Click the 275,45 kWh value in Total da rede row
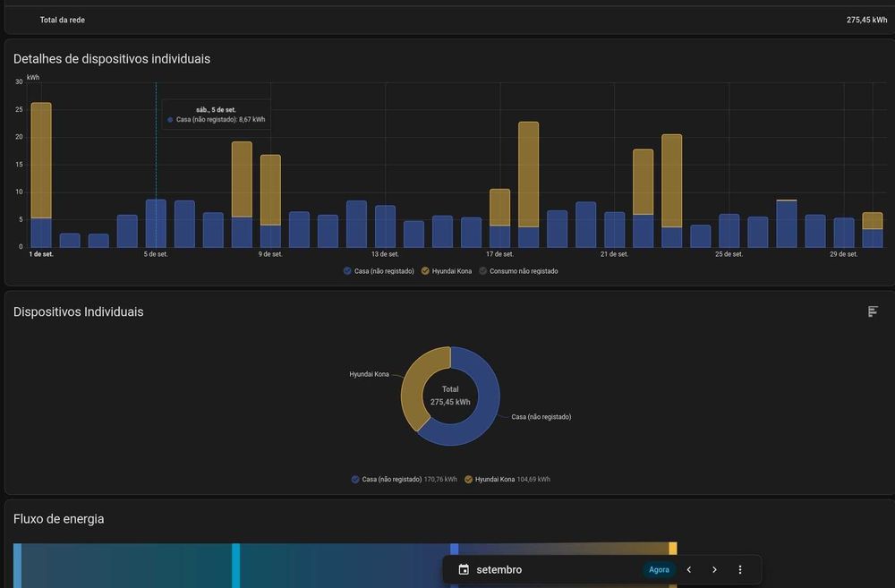The image size is (895, 588). coord(866,20)
